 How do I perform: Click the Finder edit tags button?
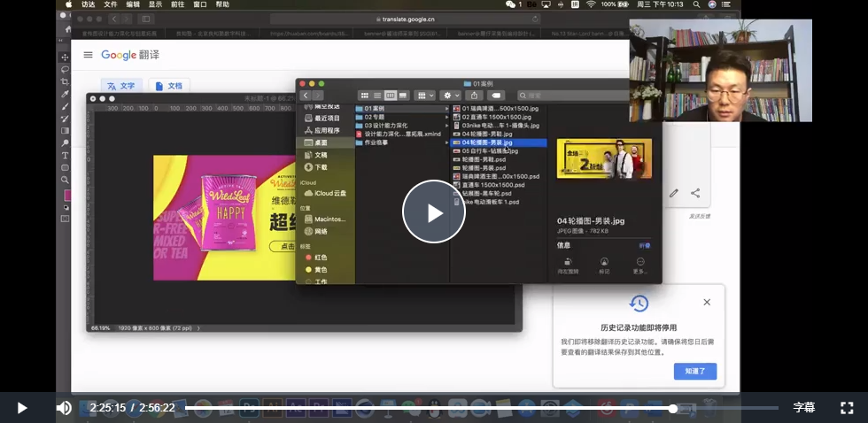point(496,96)
